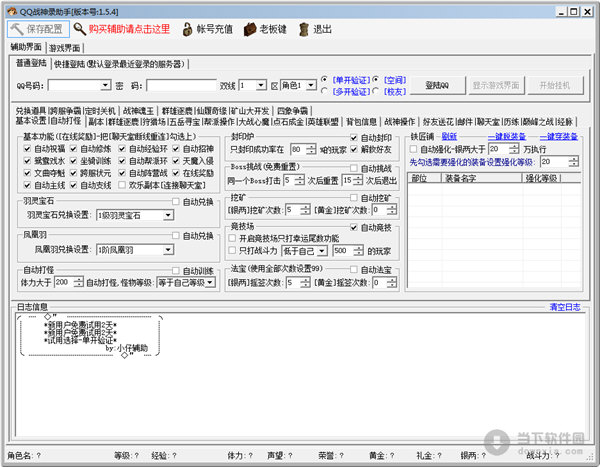Image resolution: width=600 pixels, height=467 pixels.
Task: Open the 自动打怪 settings tab
Action: pos(66,121)
